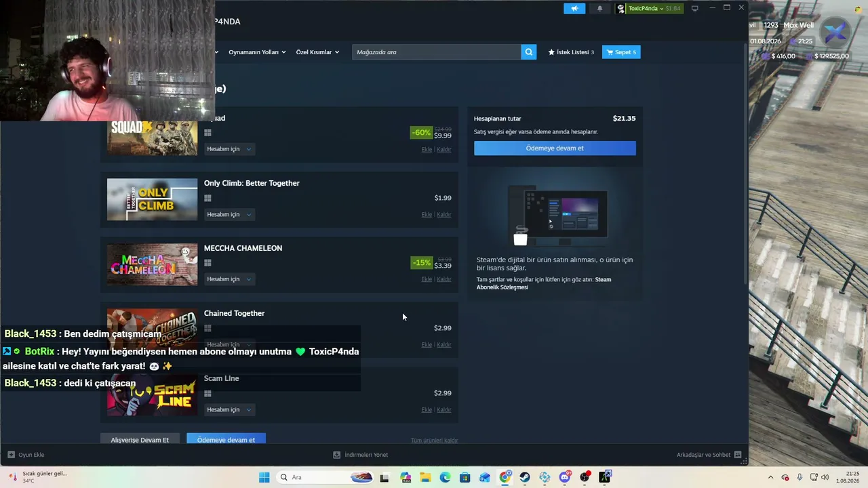Click the Only Climb: Better Together title
868x488 pixels.
pos(252,183)
